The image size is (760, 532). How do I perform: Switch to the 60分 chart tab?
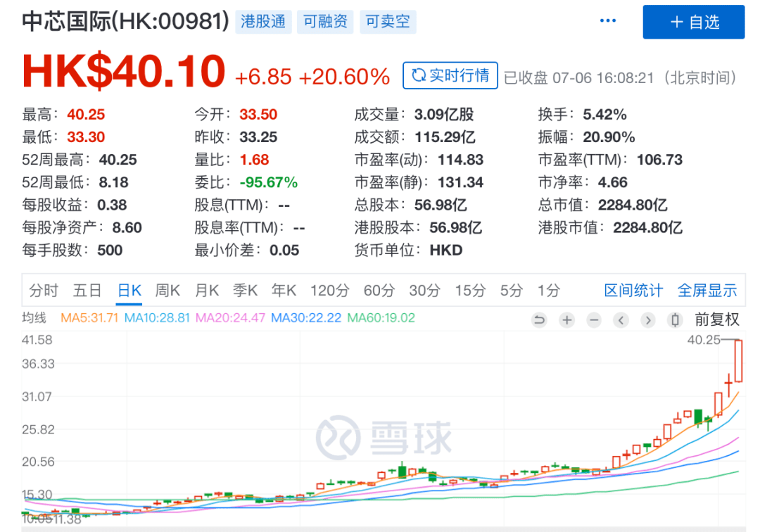[x=379, y=290]
